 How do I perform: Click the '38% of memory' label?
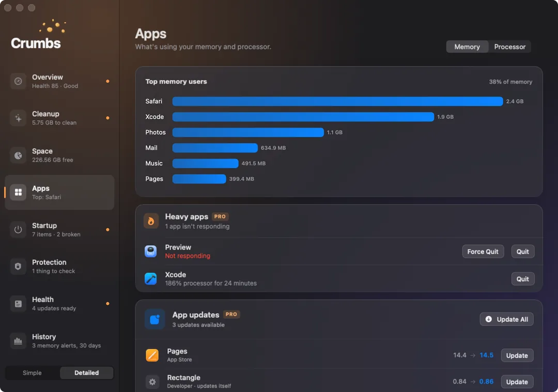point(510,82)
